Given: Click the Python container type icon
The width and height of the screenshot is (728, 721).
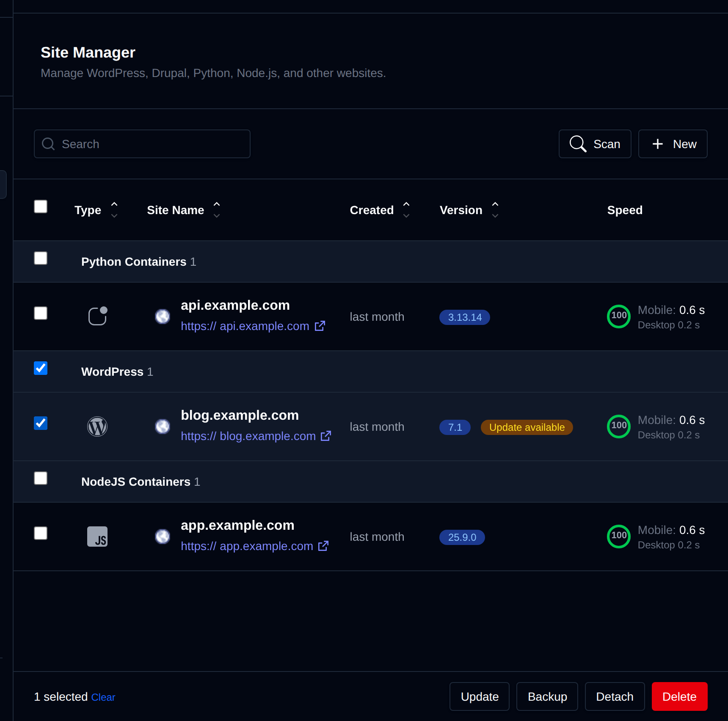Looking at the screenshot, I should [x=97, y=316].
